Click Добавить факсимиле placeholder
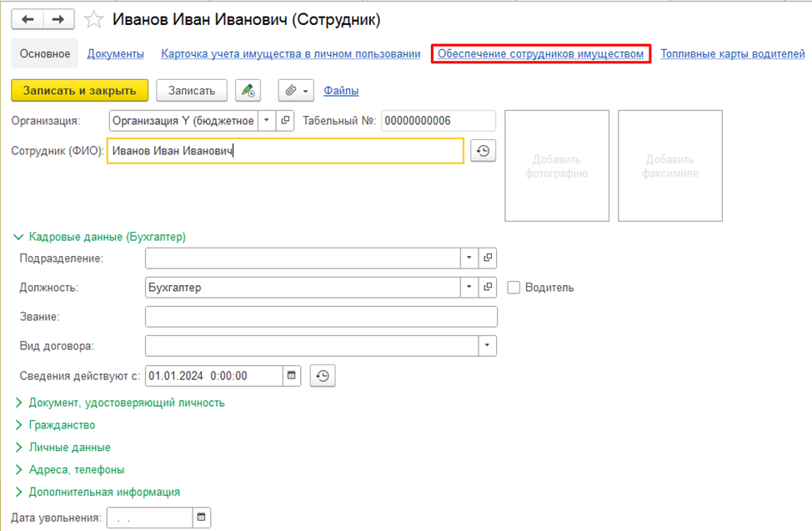The image size is (812, 531). tap(670, 166)
